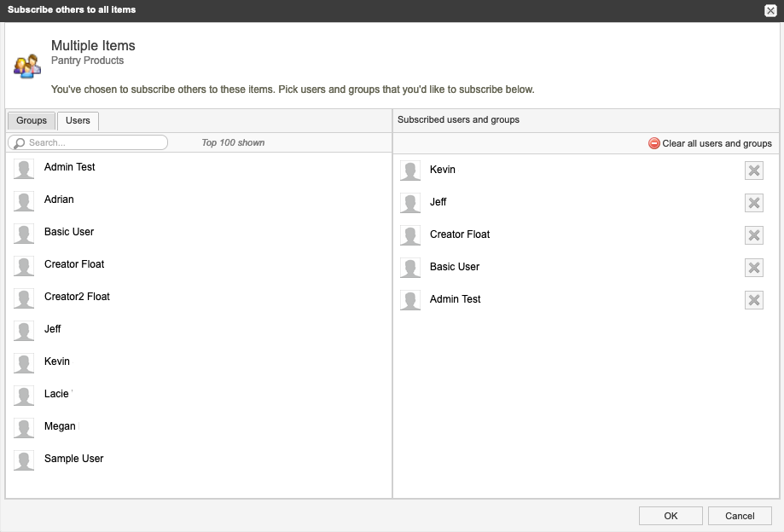
Task: Select the Users tab
Action: click(x=78, y=121)
